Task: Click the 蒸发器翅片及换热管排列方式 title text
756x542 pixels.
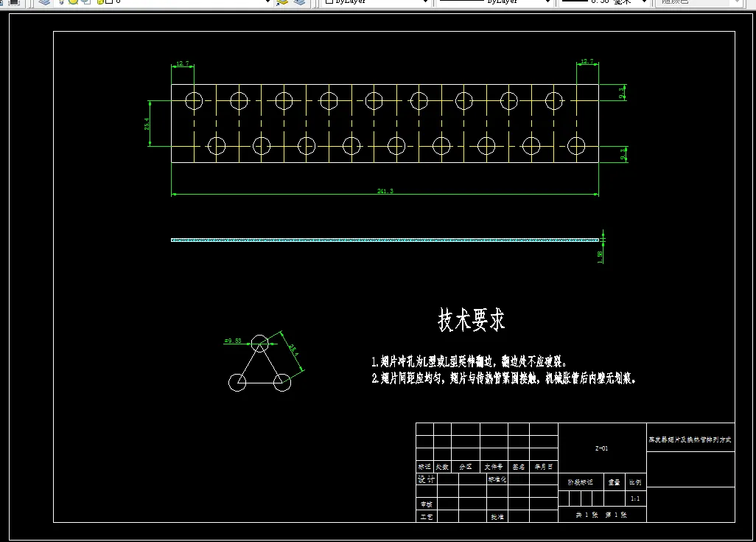Action: point(690,439)
